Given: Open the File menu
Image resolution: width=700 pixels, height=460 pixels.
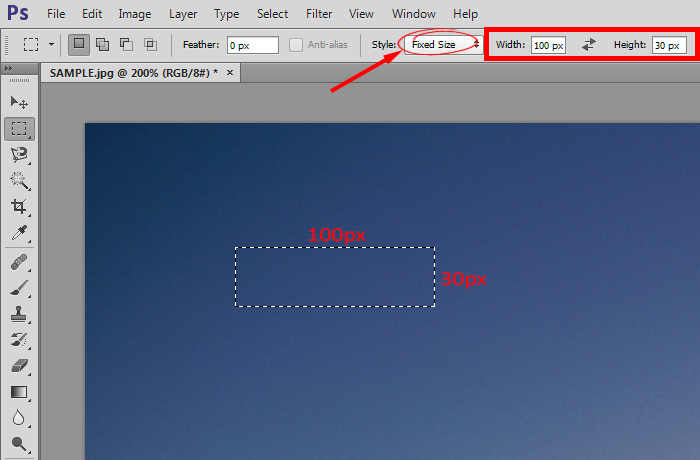Looking at the screenshot, I should (56, 14).
